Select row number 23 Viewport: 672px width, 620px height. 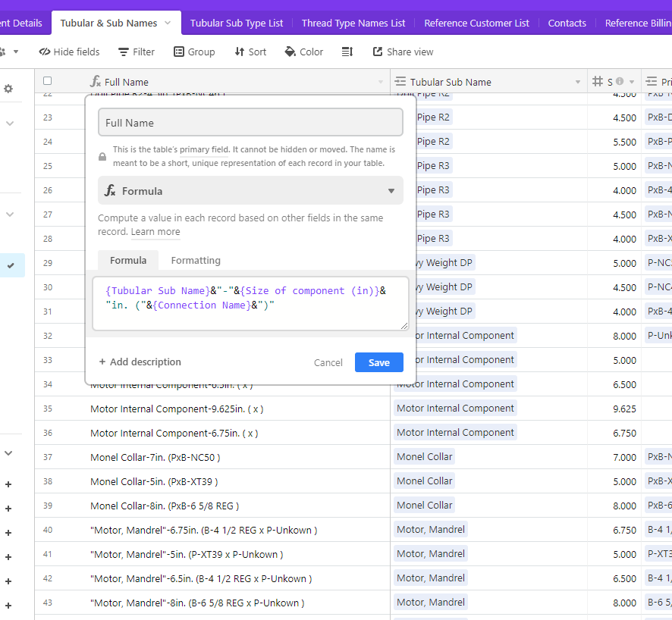[x=48, y=117]
